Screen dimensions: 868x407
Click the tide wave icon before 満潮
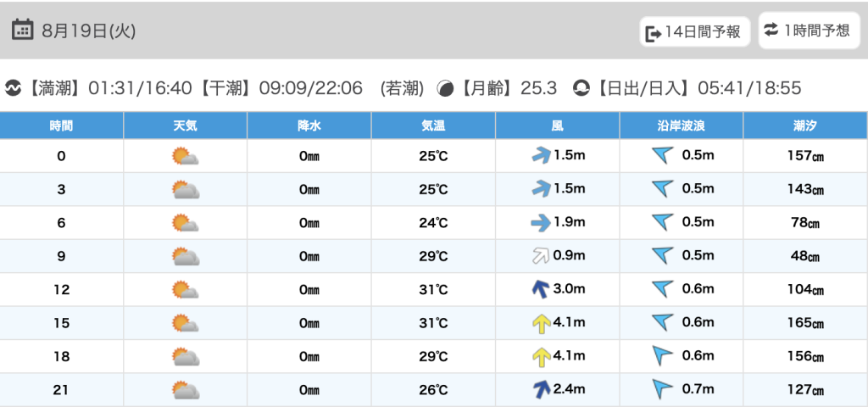coord(13,88)
